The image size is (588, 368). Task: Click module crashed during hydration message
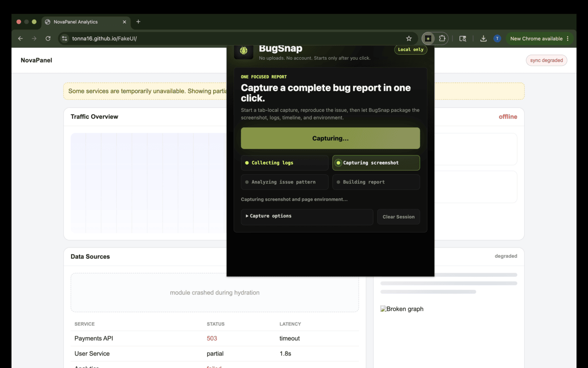pyautogui.click(x=215, y=293)
